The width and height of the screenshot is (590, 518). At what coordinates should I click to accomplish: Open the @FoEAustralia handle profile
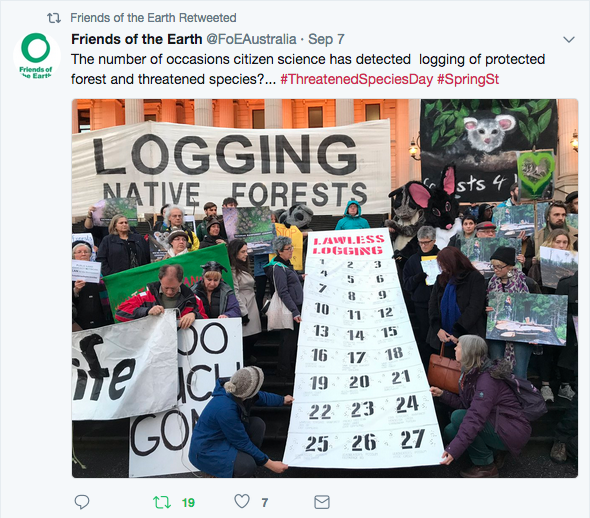(x=251, y=39)
